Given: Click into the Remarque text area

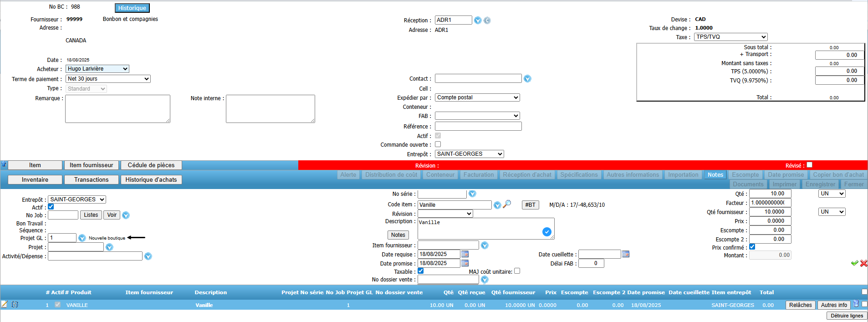Looking at the screenshot, I should (117, 109).
